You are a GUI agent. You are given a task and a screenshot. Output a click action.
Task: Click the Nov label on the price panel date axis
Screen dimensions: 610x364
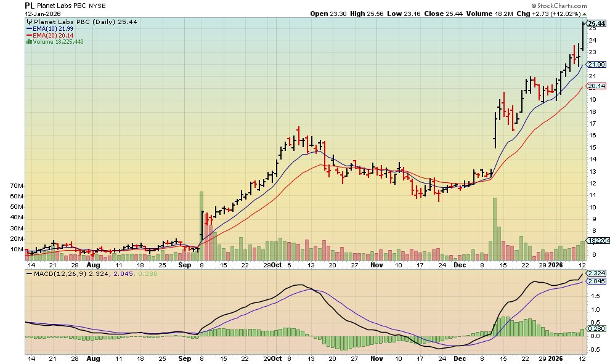tap(376, 265)
